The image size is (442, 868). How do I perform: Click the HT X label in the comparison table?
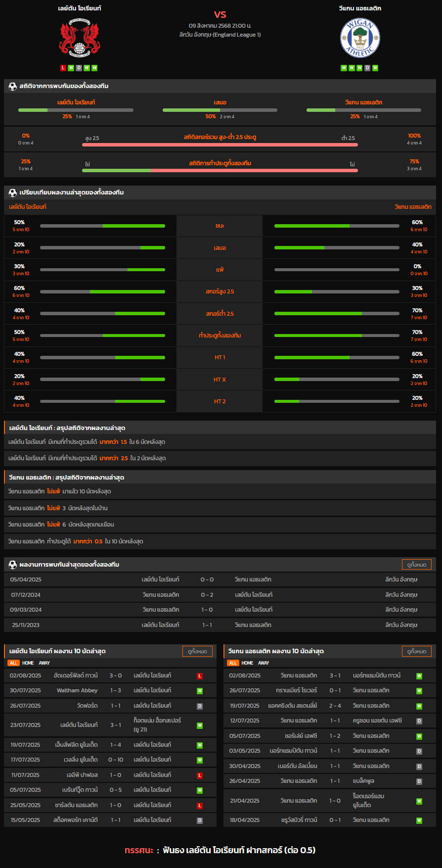220,380
